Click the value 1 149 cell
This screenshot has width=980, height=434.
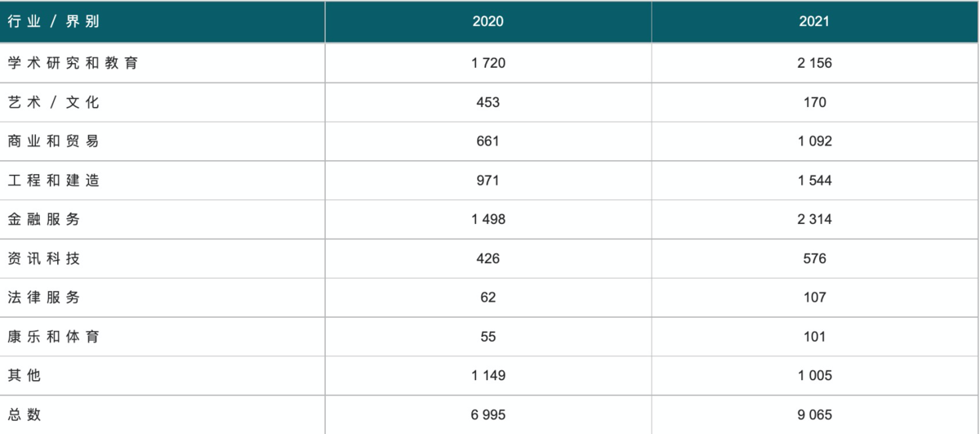[488, 375]
